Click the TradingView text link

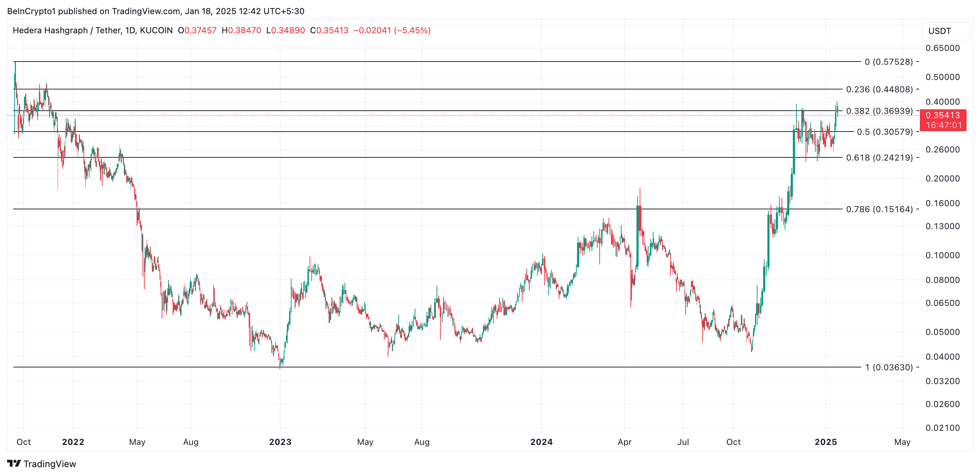50,464
